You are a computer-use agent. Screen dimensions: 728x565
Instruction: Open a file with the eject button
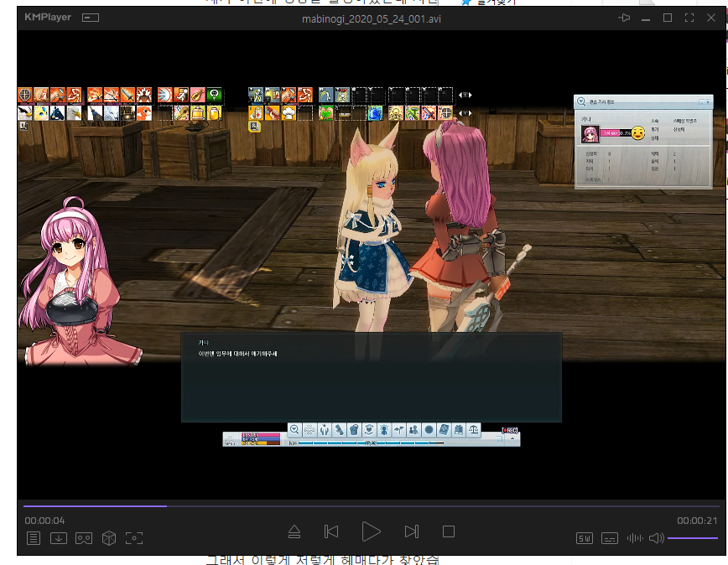tap(294, 531)
